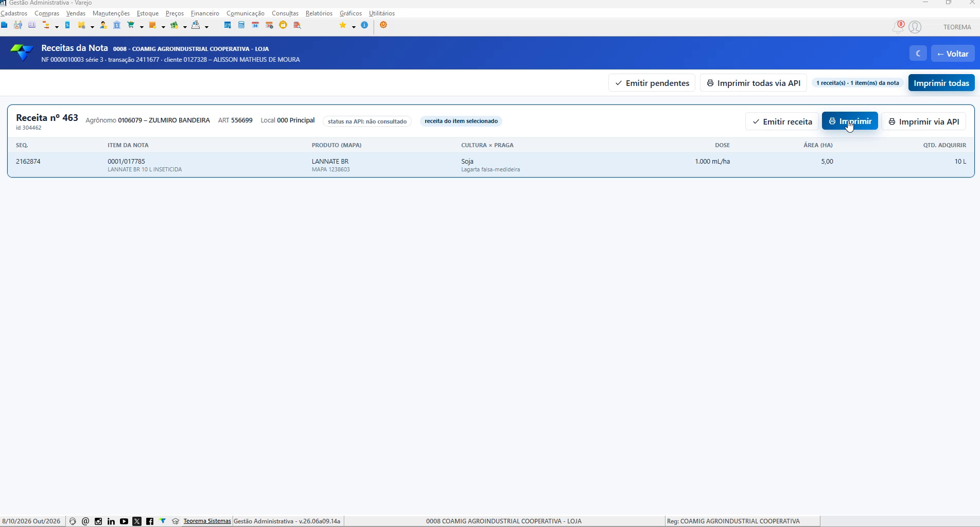Screen dimensions: 980x527
Task: Click the Imprimir via API button
Action: (x=924, y=121)
